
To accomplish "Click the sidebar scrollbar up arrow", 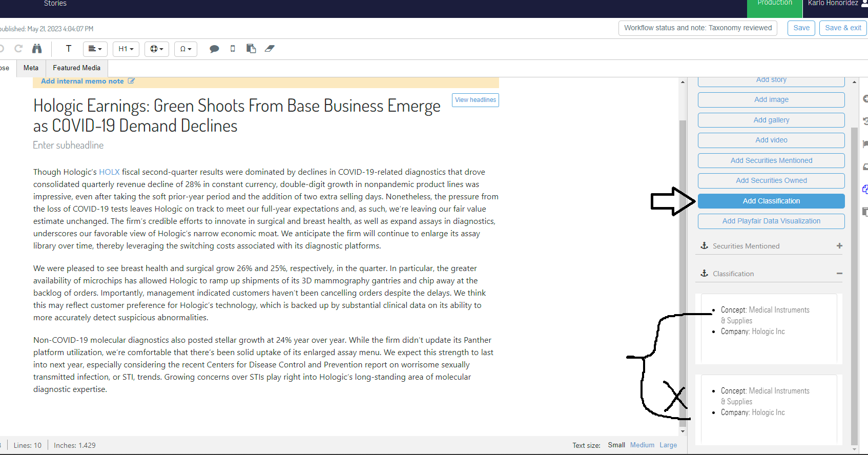I will 854,82.
